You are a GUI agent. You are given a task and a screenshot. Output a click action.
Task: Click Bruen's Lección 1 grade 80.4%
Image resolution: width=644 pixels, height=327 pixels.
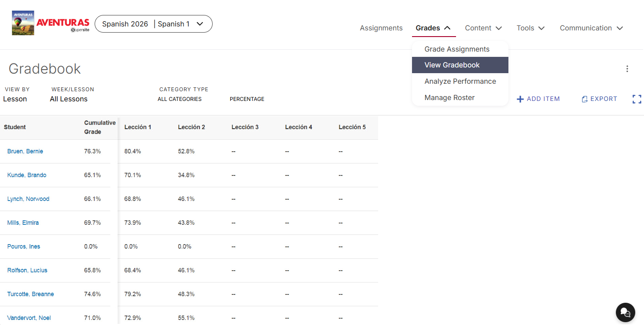132,151
